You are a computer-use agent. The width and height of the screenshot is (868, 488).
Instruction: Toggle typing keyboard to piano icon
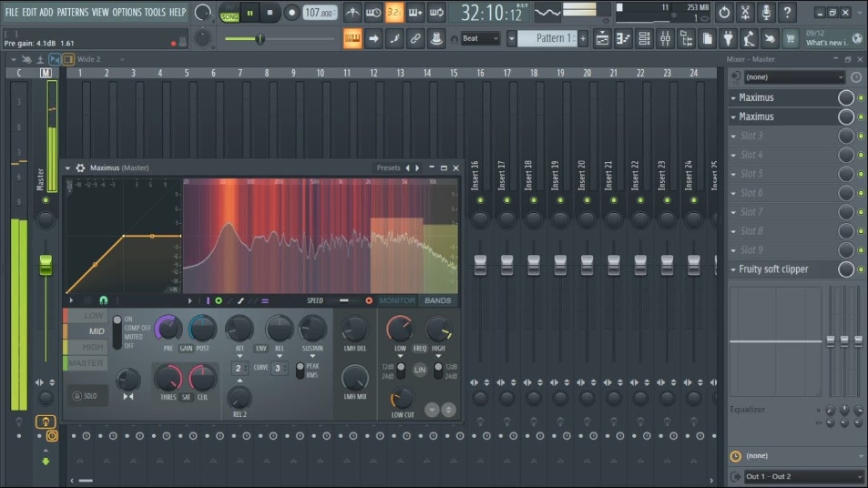click(x=353, y=39)
